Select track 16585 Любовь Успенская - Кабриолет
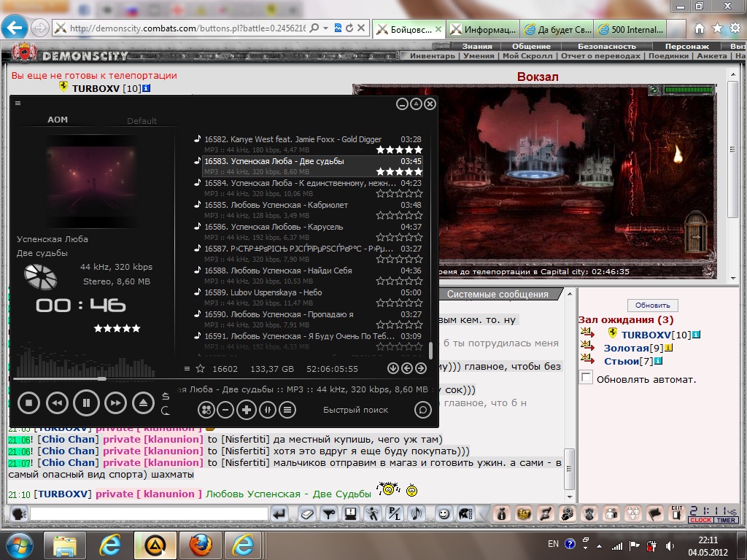 (312, 210)
